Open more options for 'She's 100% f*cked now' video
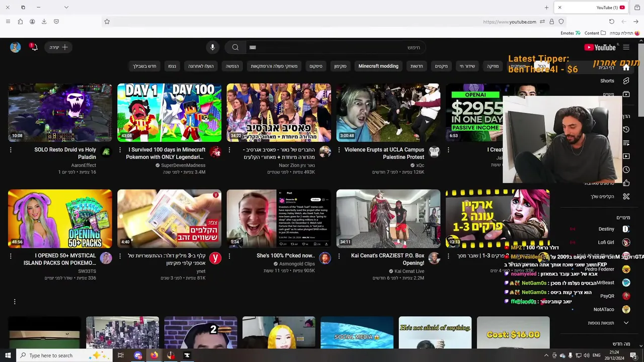Screen dimensions: 644x362 (229, 256)
